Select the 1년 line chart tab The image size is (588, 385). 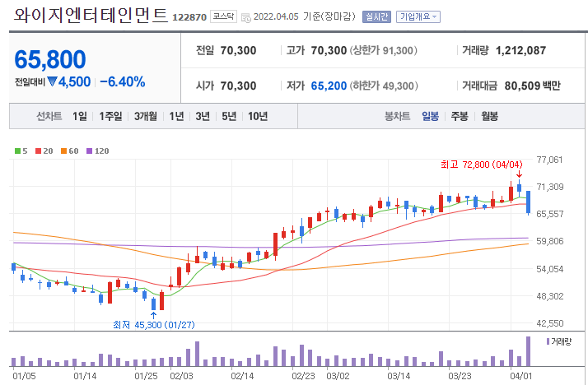(x=176, y=116)
